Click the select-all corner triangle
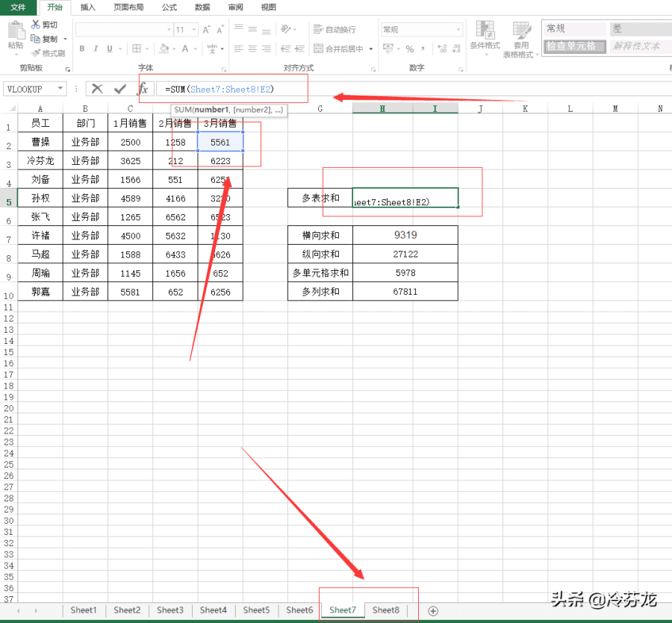The height and width of the screenshot is (623, 672). point(12,108)
